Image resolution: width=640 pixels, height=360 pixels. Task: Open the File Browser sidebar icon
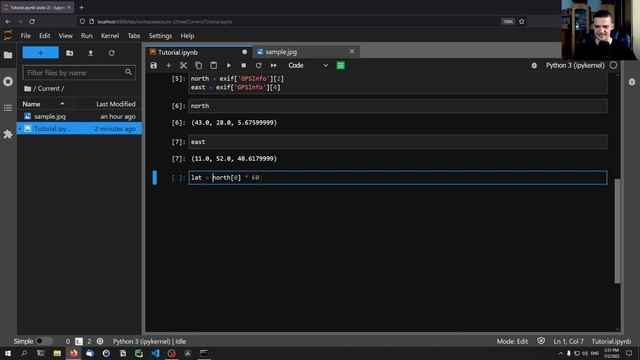[8, 55]
